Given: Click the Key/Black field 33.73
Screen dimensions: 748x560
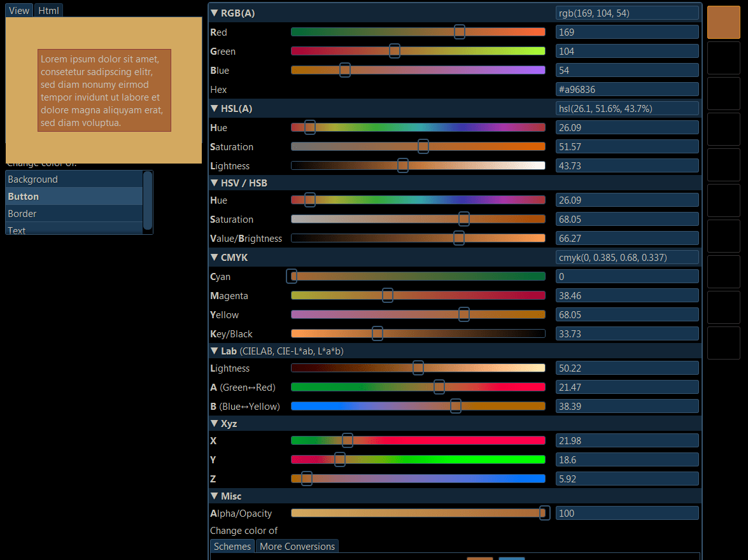Looking at the screenshot, I should [x=627, y=334].
